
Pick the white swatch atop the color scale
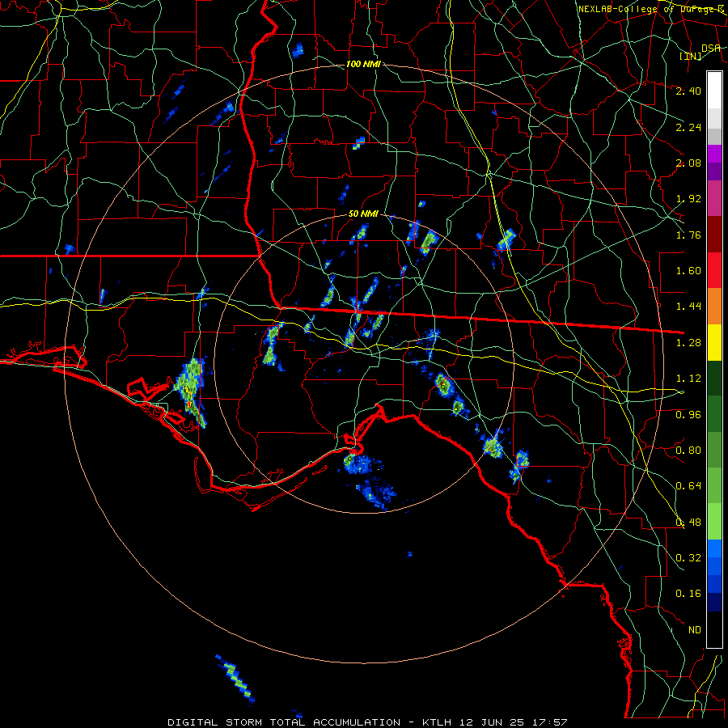point(714,91)
